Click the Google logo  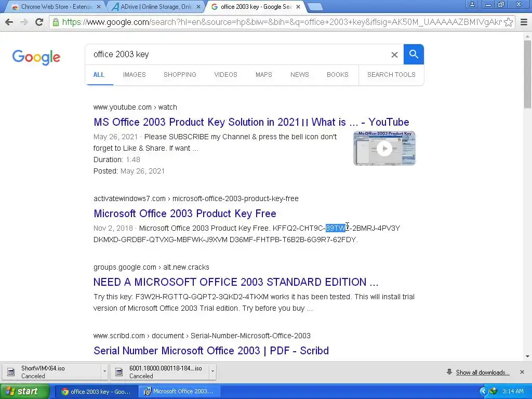click(x=36, y=57)
